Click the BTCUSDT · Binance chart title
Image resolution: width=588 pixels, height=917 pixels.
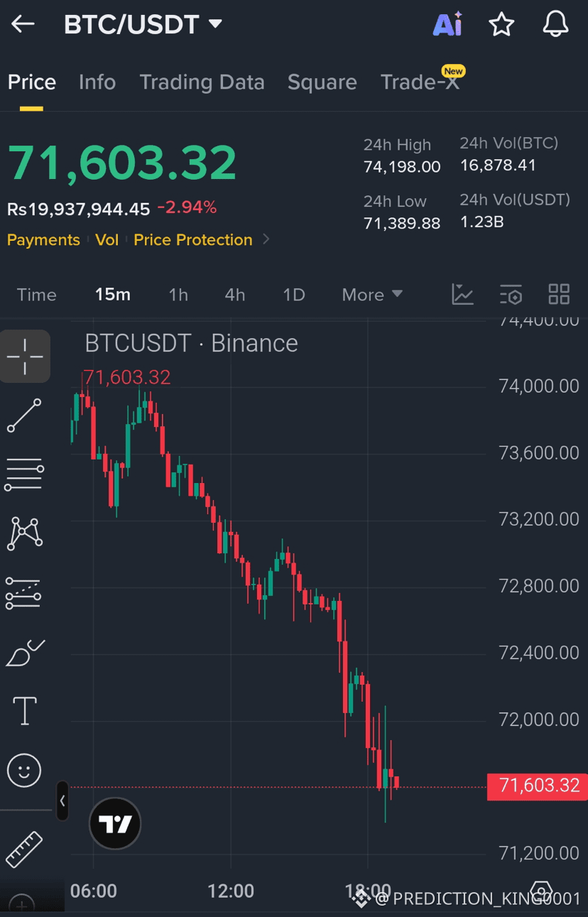click(x=191, y=343)
